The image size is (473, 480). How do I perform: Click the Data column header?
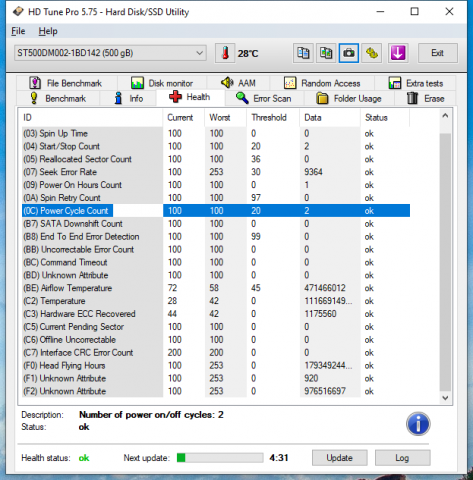330,118
